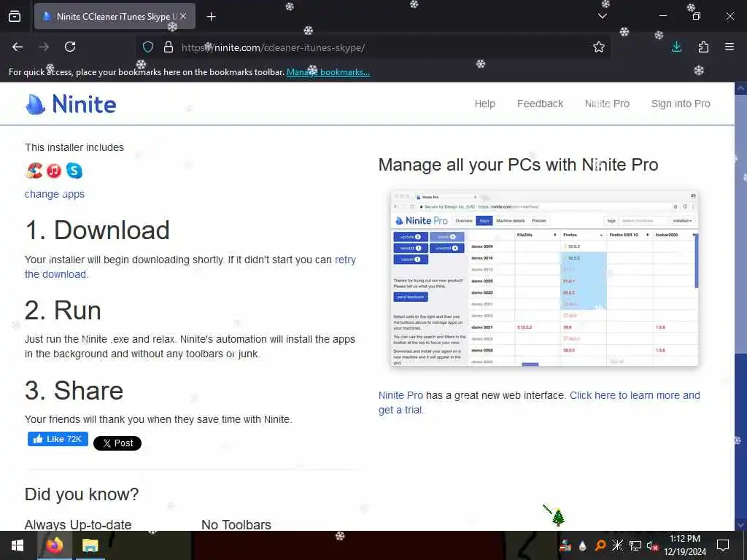Open the network status tray icon
The height and width of the screenshot is (560, 747).
click(635, 545)
